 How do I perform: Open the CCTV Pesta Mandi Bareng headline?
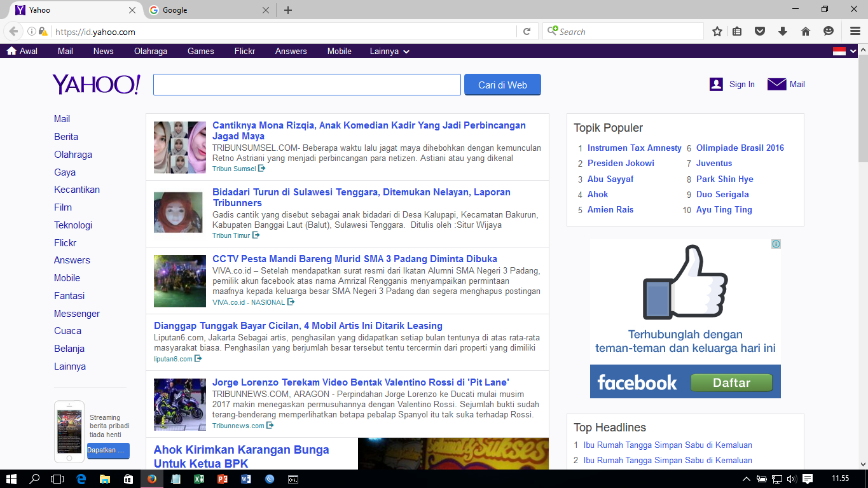[x=355, y=259]
